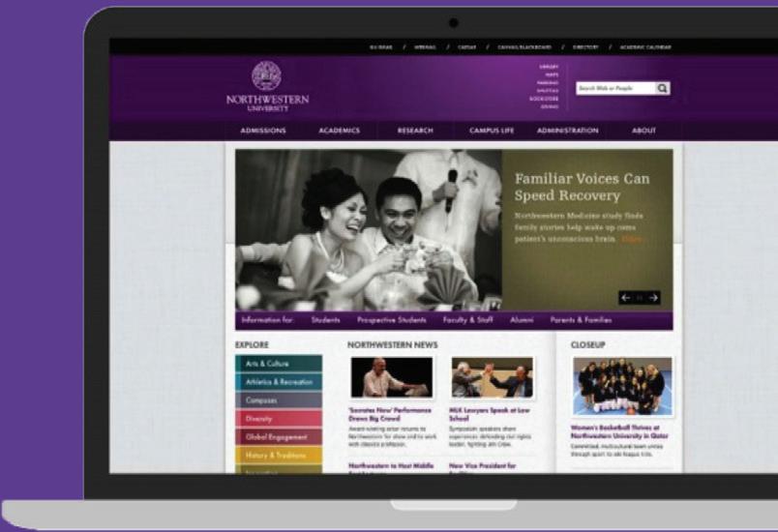This screenshot has height=532, width=778.
Task: Click the Shuttle quick link
Action: pos(548,91)
